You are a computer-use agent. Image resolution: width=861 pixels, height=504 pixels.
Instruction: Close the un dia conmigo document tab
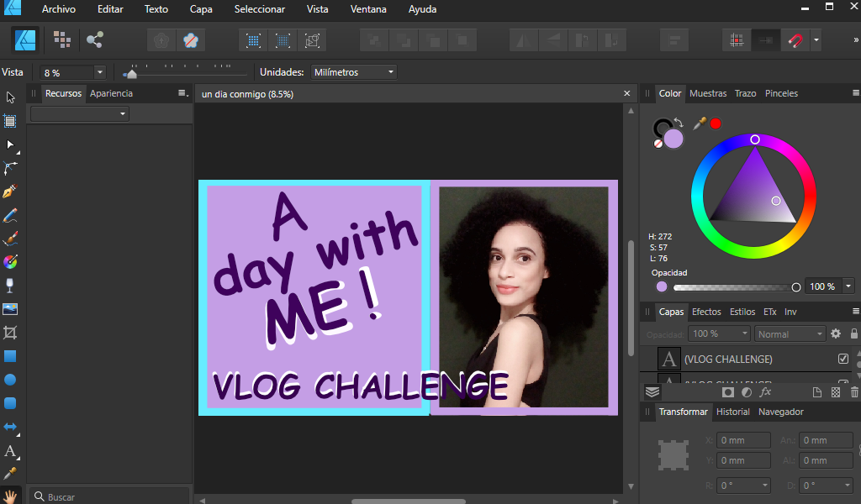(x=626, y=94)
